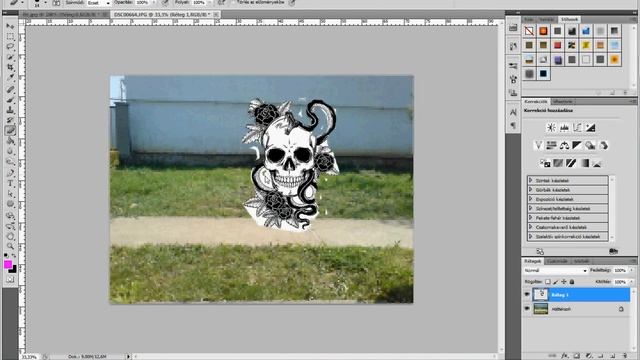Select the Move tool
This screenshot has height=360, width=640.
click(10, 27)
